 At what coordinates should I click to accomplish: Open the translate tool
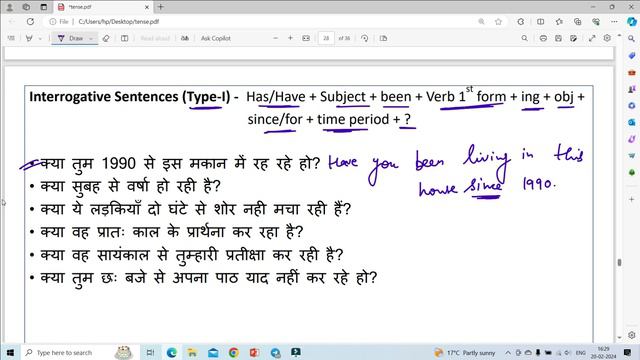[185, 38]
